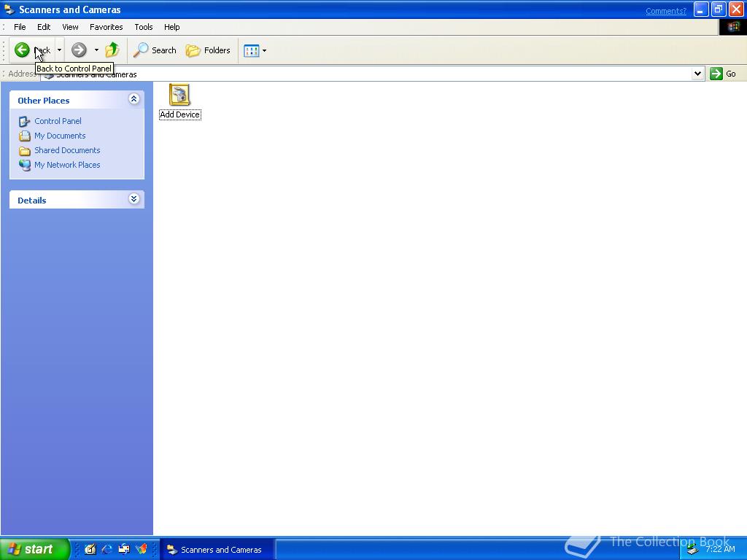Open the View menu
The width and height of the screenshot is (747, 560).
[x=70, y=27]
